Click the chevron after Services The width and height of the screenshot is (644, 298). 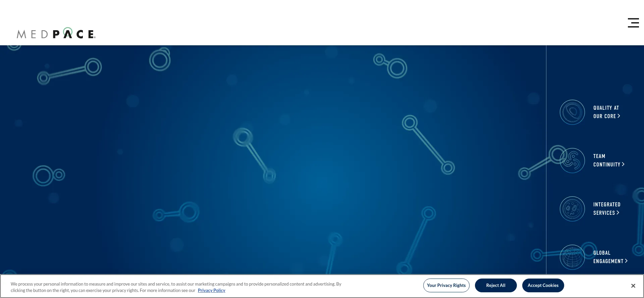pos(618,212)
